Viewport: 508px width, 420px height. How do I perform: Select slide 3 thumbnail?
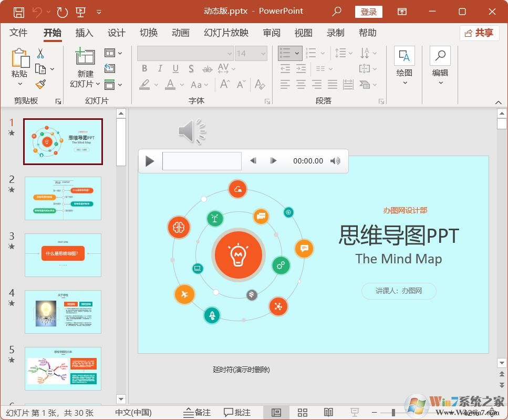point(63,255)
